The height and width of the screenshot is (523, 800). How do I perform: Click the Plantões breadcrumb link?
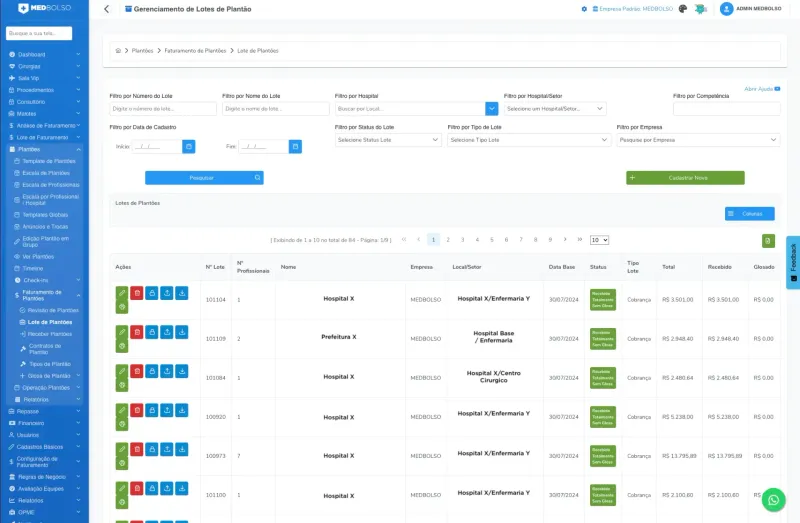click(142, 51)
